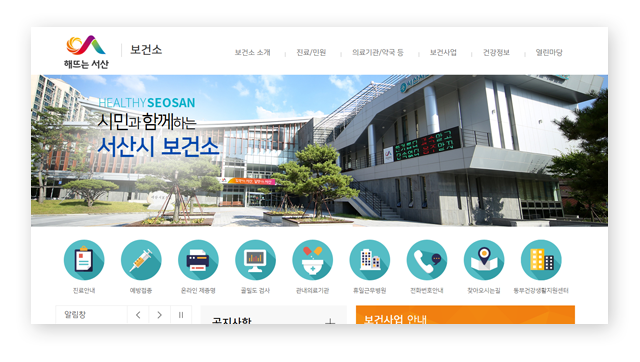
Task: Open the orange 보건사업 안내 banner
Action: tap(465, 315)
